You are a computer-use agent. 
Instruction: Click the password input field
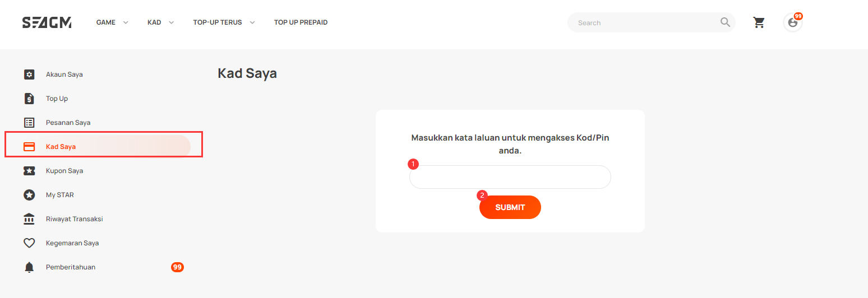coord(510,177)
